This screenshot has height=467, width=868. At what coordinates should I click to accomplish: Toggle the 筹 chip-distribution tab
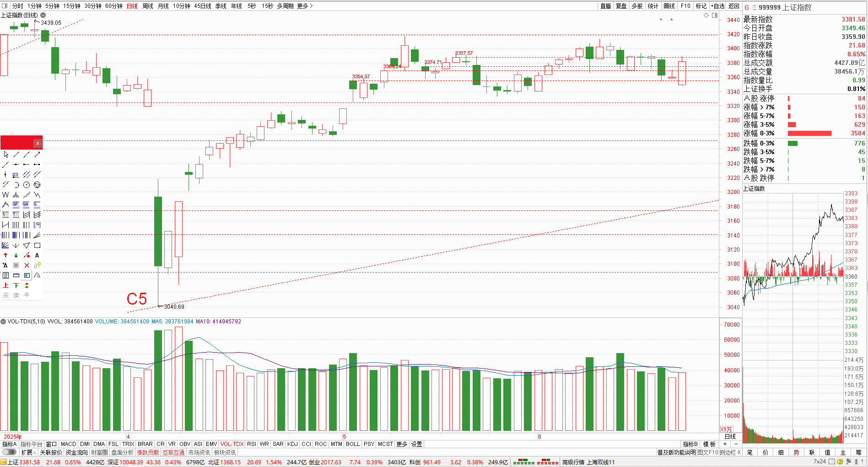coord(858,452)
